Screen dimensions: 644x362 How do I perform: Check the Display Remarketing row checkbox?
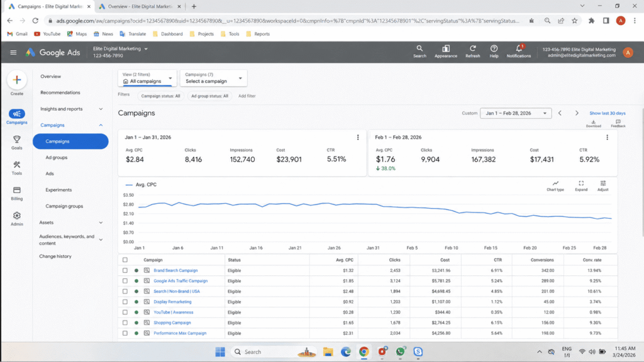pyautogui.click(x=125, y=302)
